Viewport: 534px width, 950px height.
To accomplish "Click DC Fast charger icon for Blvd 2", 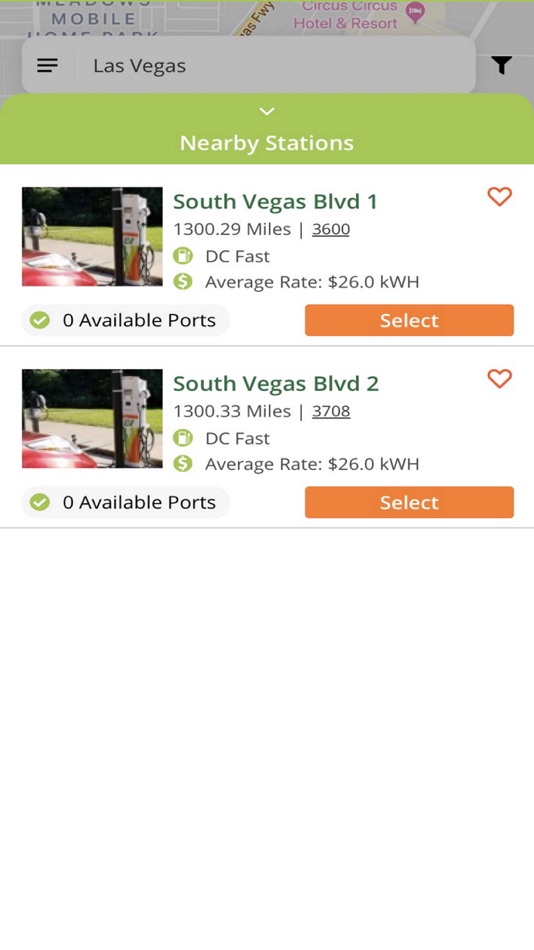I will pos(182,437).
